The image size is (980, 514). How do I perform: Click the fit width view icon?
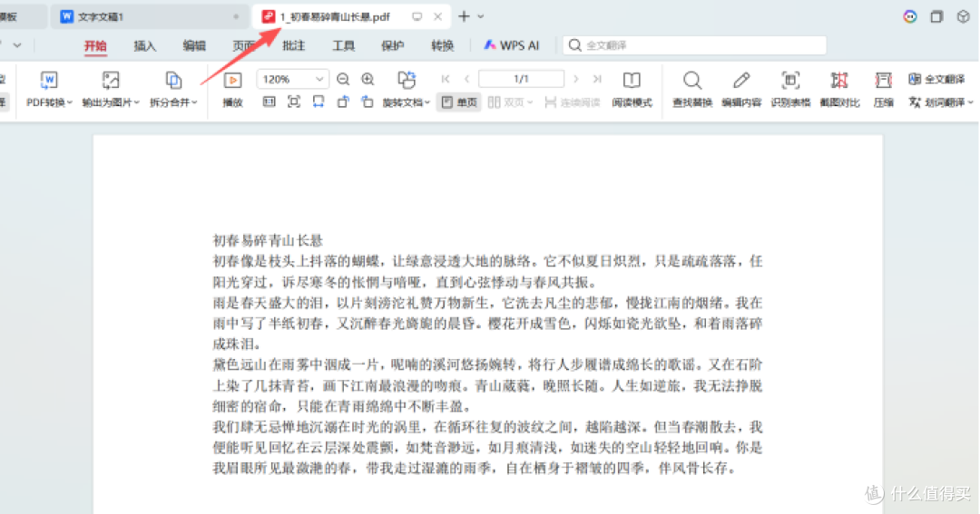pyautogui.click(x=318, y=102)
